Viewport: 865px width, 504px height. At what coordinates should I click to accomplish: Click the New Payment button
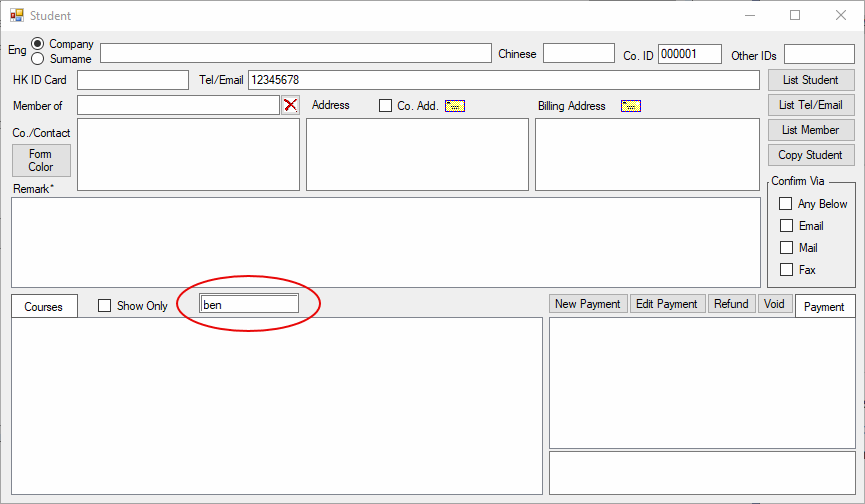click(x=588, y=304)
